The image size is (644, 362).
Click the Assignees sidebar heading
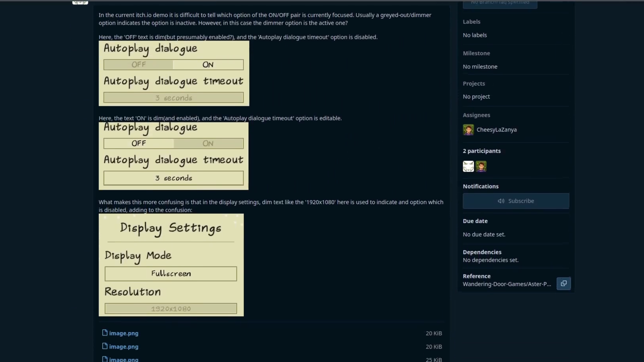coord(476,115)
